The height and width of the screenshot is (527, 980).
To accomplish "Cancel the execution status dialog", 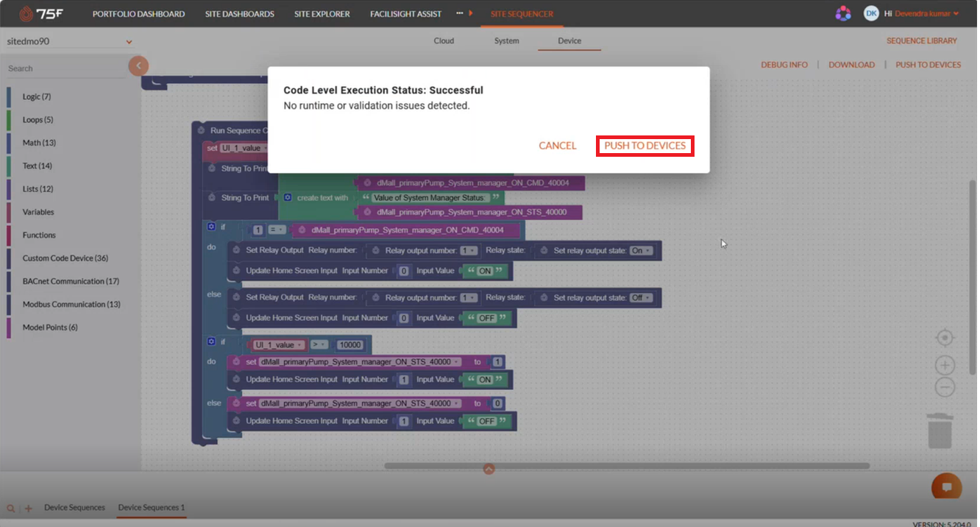I will pos(558,146).
